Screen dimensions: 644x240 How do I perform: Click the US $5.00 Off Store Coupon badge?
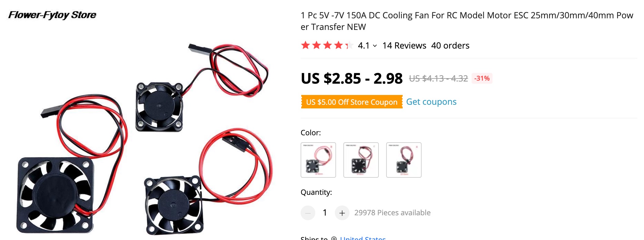352,102
